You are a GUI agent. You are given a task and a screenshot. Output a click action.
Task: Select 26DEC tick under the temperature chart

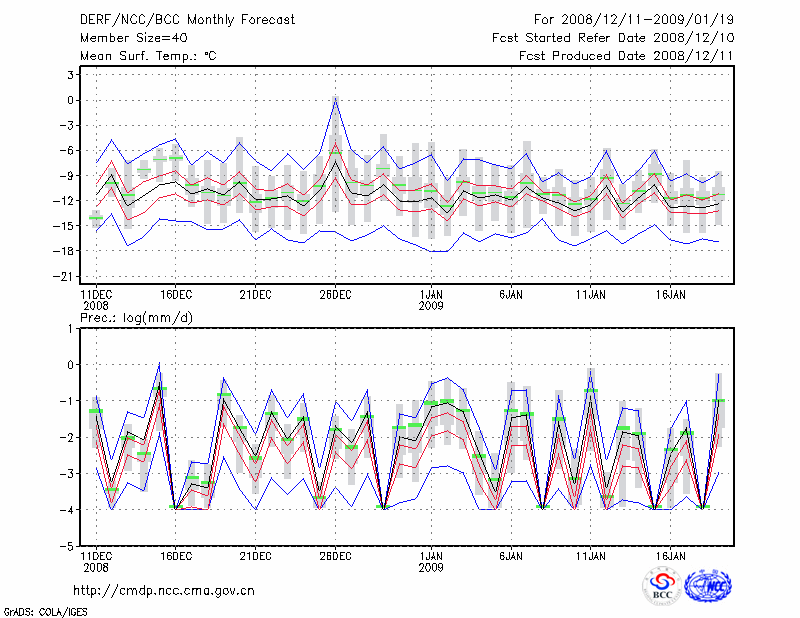(x=335, y=295)
